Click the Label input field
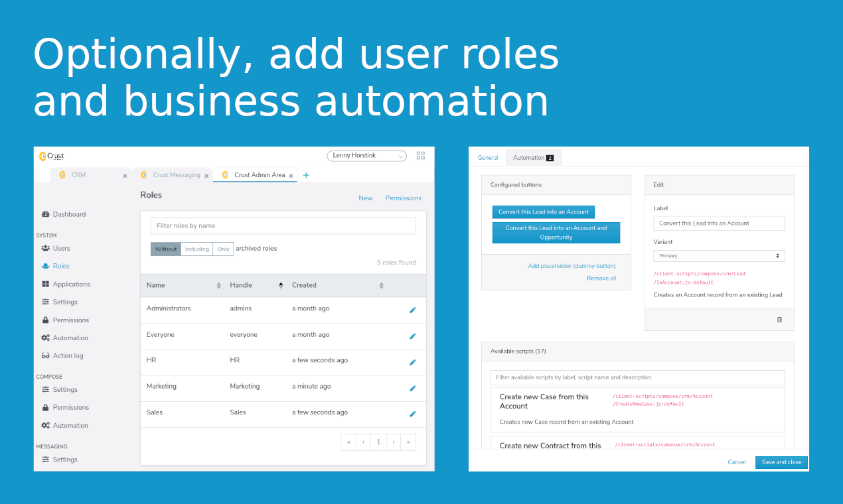This screenshot has height=504, width=843. [719, 223]
